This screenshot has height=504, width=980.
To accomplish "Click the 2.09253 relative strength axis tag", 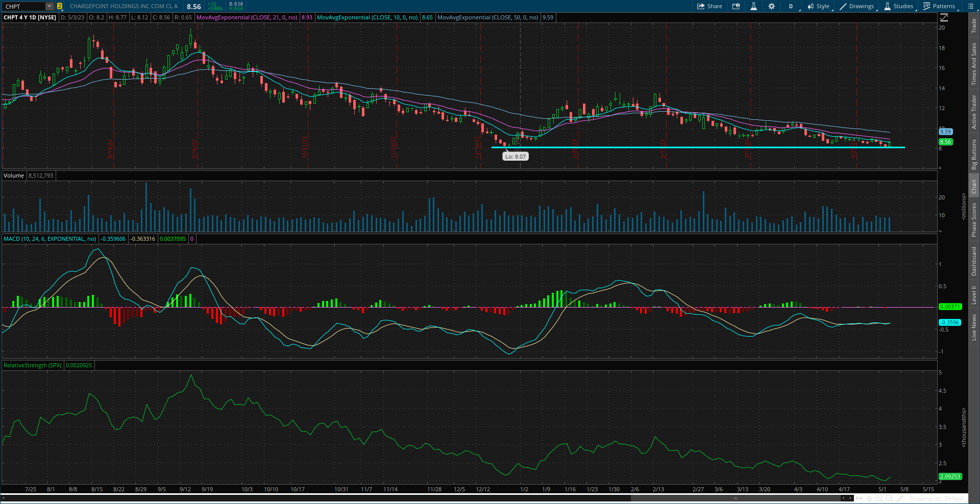I will point(950,476).
